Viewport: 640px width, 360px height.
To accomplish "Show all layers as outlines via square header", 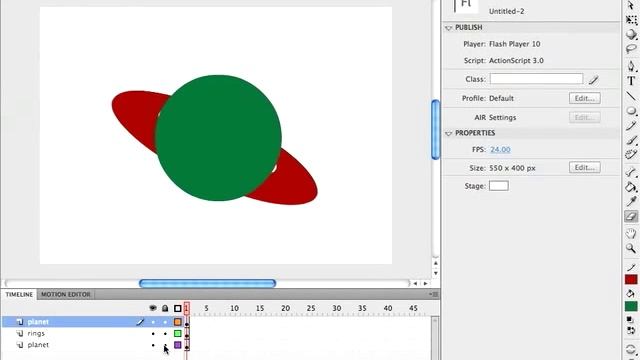I will pos(178,308).
